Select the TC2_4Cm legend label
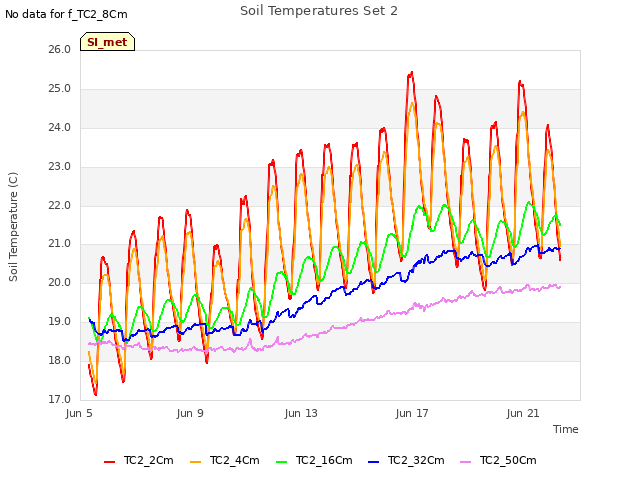The height and width of the screenshot is (480, 640). coord(235,460)
